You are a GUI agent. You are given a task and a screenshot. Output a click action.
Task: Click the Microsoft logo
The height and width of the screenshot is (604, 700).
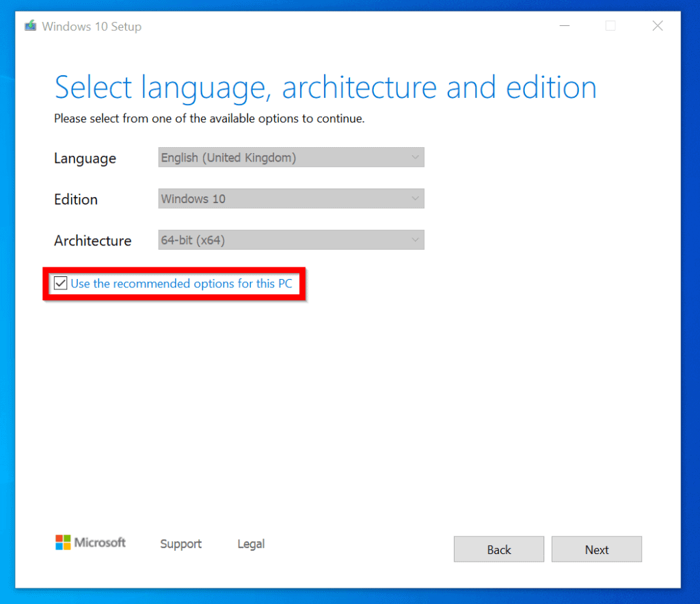[90, 542]
